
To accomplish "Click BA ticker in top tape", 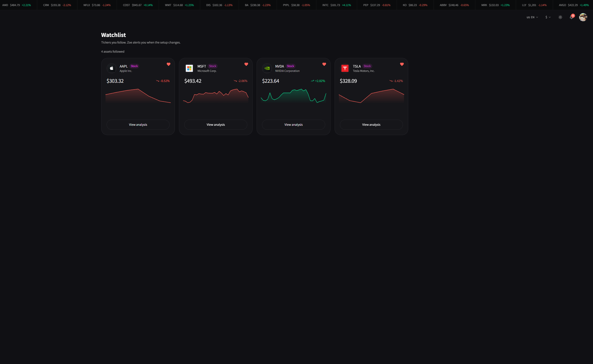I will pos(258,5).
